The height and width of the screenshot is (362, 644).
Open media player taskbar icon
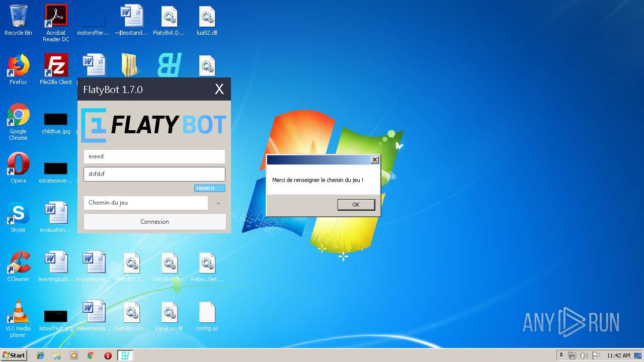pyautogui.click(x=74, y=355)
